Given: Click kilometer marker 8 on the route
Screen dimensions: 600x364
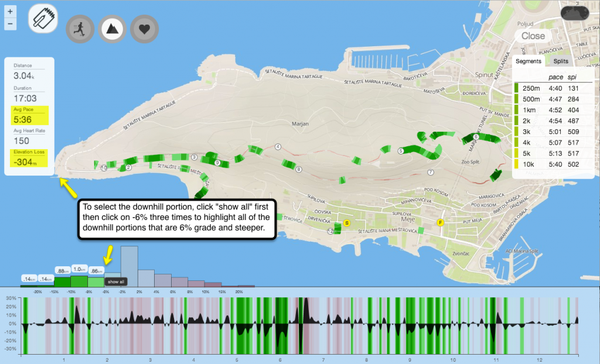Looking at the screenshot, I should tap(298, 169).
